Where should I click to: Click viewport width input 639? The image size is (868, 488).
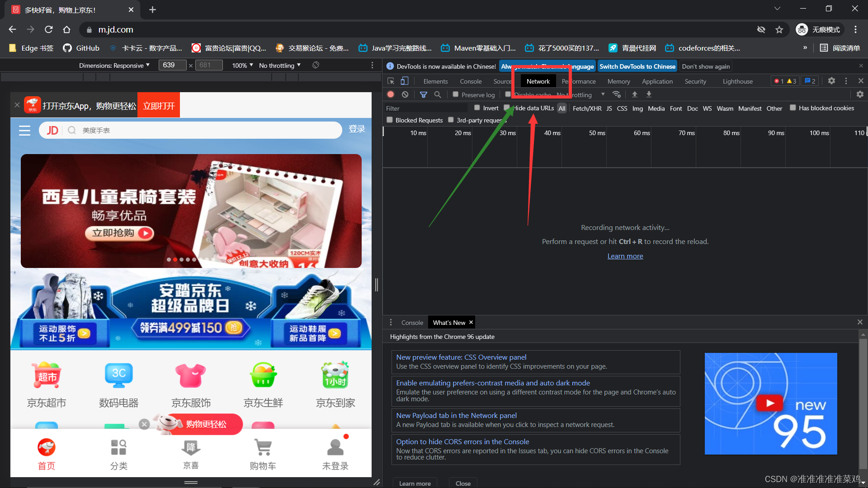[x=172, y=65]
